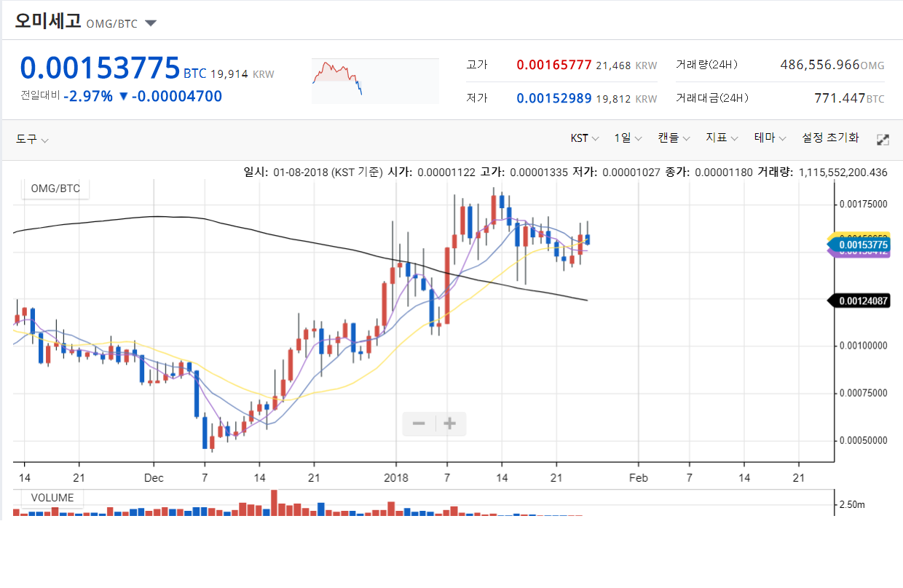Image resolution: width=903 pixels, height=588 pixels.
Task: Open the OMG/BTC market selector arrow
Action: pyautogui.click(x=151, y=23)
